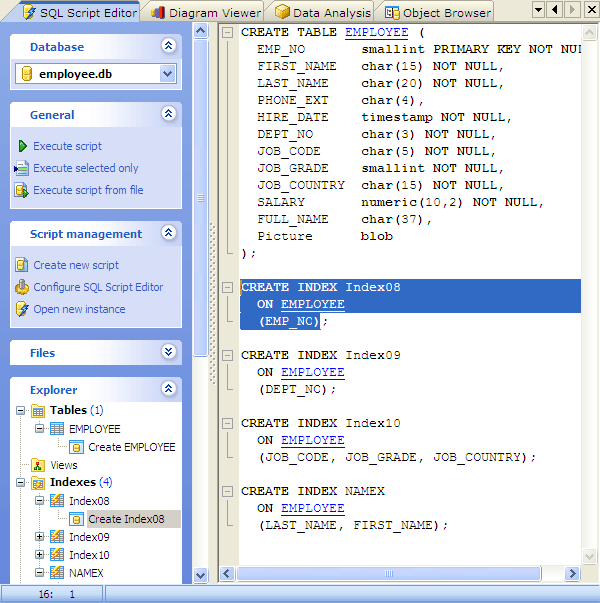Click the Tables folder icon in Explorer
The height and width of the screenshot is (603, 600).
pos(38,411)
